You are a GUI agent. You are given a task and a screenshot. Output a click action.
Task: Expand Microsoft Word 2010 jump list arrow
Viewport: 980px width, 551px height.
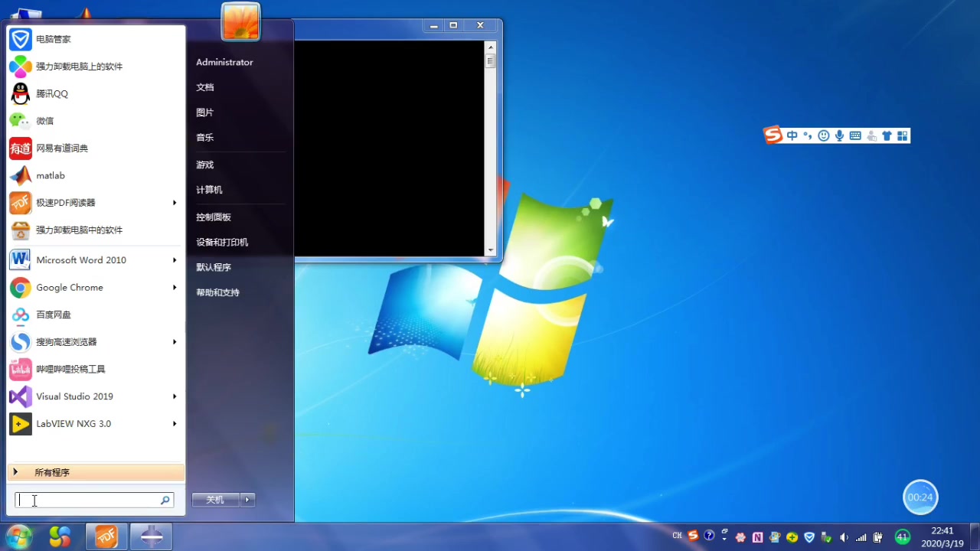pyautogui.click(x=175, y=260)
